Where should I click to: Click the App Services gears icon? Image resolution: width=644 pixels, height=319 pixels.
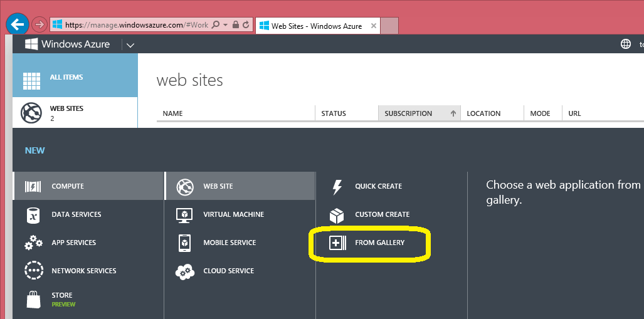point(33,243)
